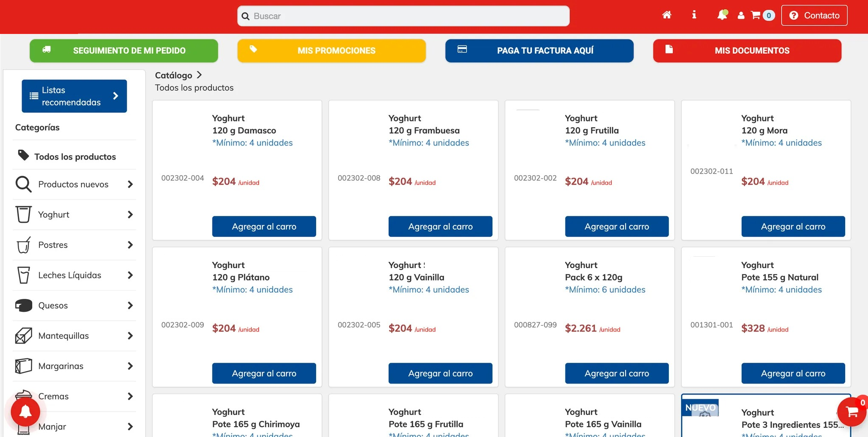Click the tag icon beside Todos los productos
Viewport: 868px width, 437px height.
tap(23, 155)
